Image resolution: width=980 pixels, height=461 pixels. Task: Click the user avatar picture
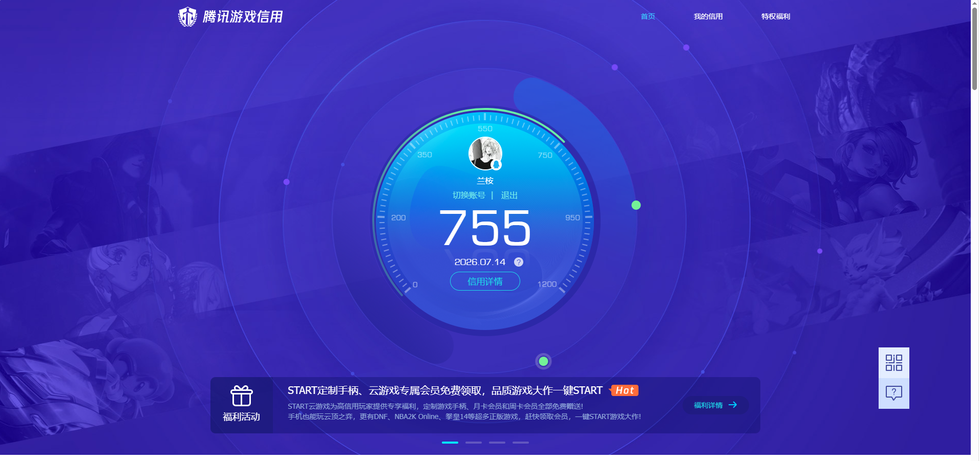485,153
